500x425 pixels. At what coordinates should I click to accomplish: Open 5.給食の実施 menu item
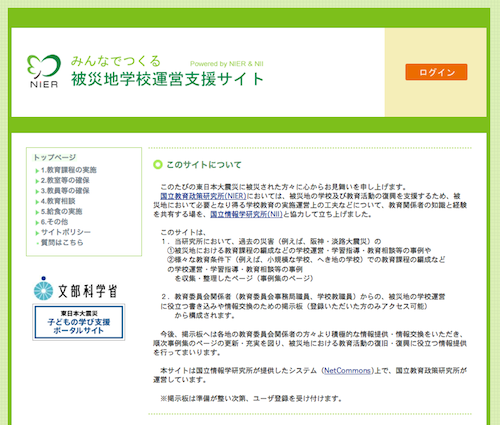coord(61,211)
